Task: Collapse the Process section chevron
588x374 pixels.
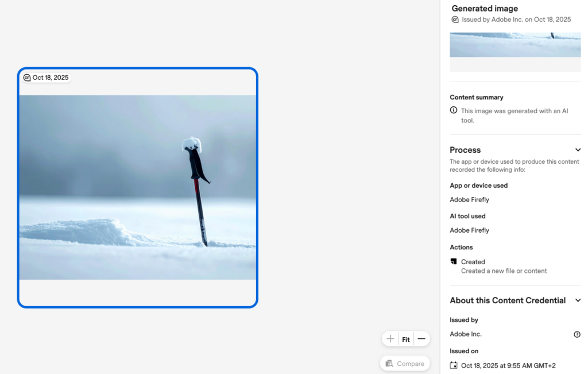Action: click(578, 150)
